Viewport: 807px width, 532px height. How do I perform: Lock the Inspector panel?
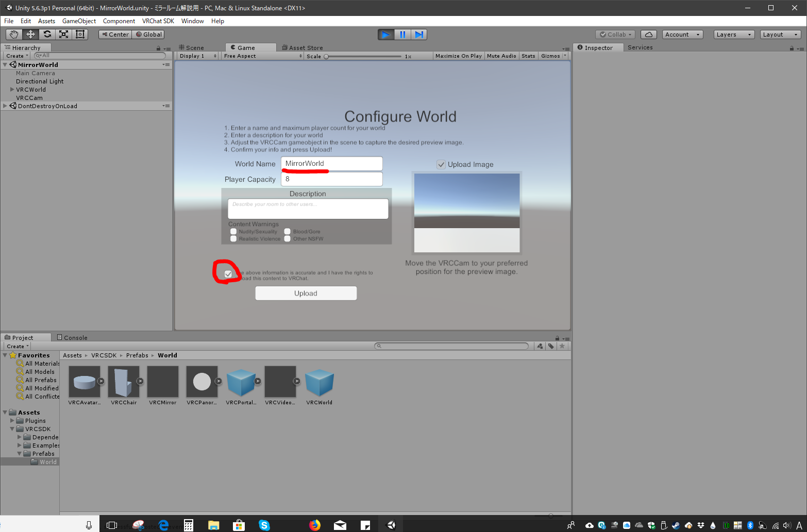coord(792,48)
